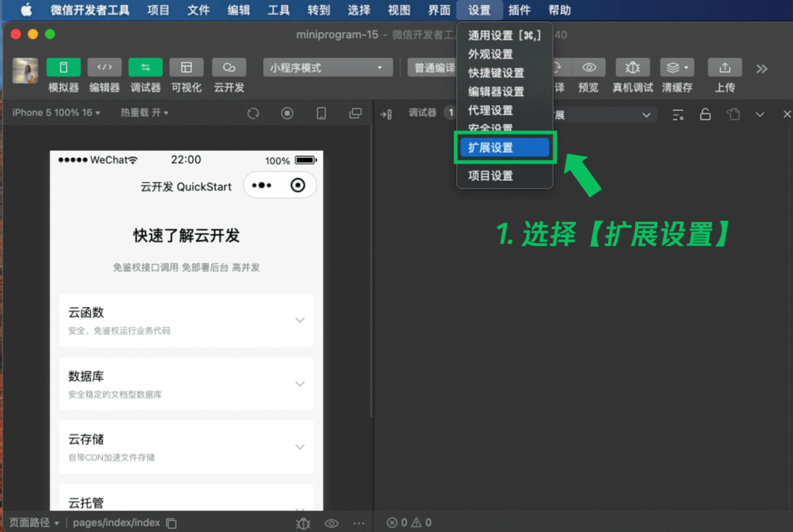Open the hot reload (热重载) dropdown
793x532 pixels.
pos(144,112)
